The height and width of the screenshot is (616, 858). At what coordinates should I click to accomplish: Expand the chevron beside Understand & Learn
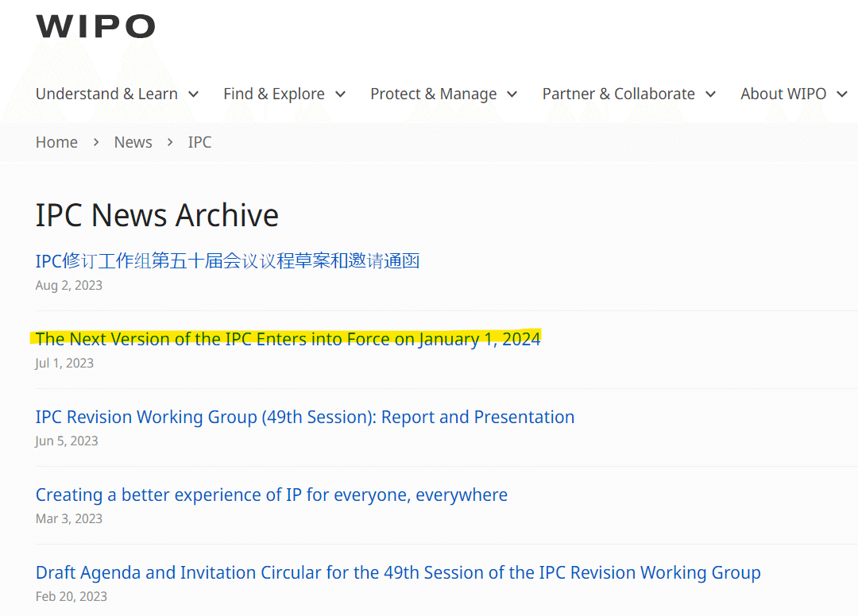[x=193, y=94]
